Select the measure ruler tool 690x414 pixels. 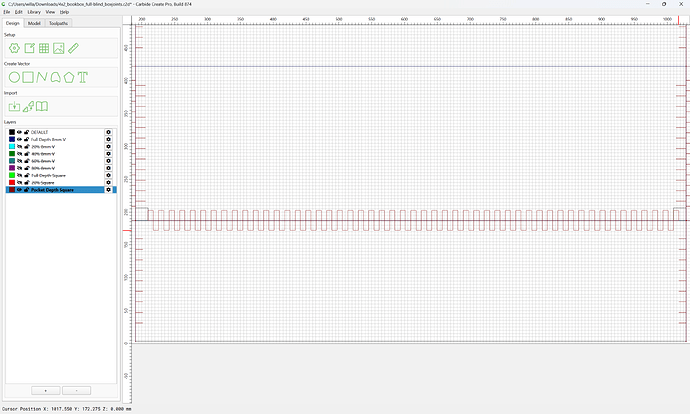[x=73, y=48]
